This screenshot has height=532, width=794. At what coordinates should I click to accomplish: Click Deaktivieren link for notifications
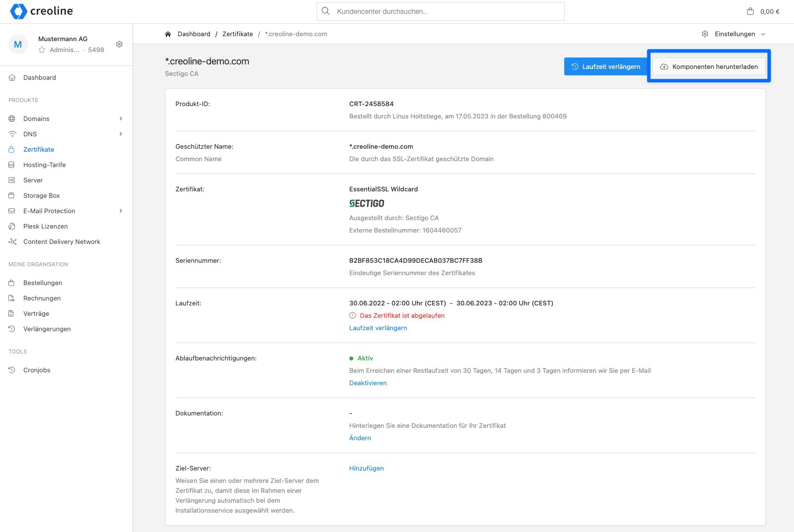coord(368,383)
